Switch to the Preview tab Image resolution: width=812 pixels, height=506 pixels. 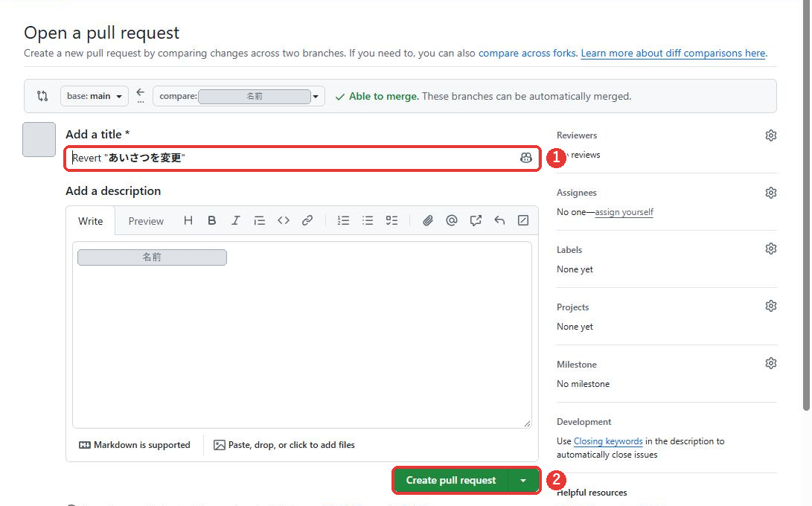(x=146, y=221)
